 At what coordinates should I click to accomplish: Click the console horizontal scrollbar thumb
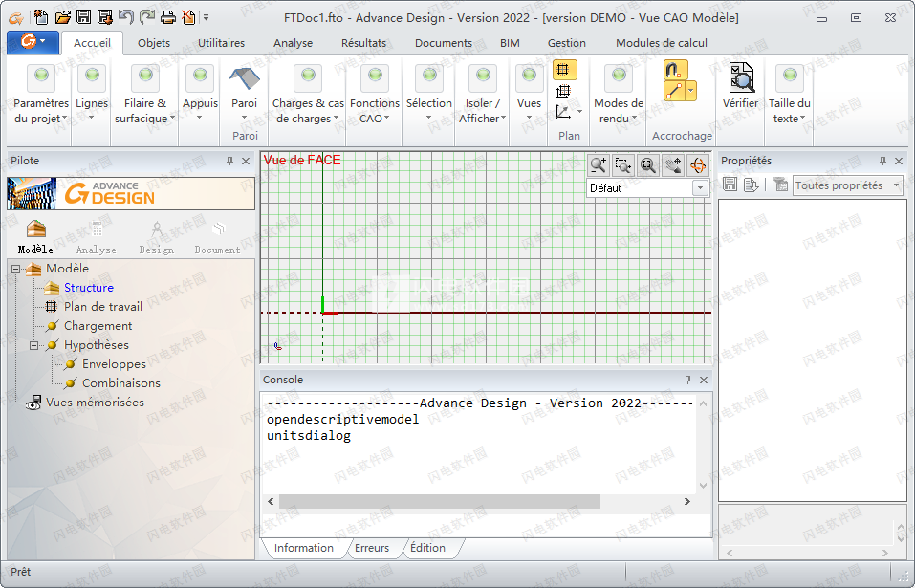[x=440, y=502]
